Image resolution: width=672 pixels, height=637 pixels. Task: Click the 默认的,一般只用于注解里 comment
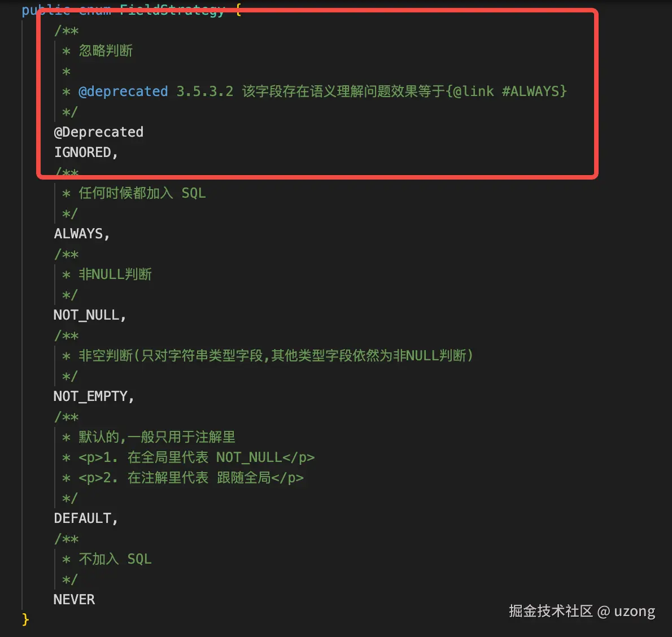coord(156,437)
